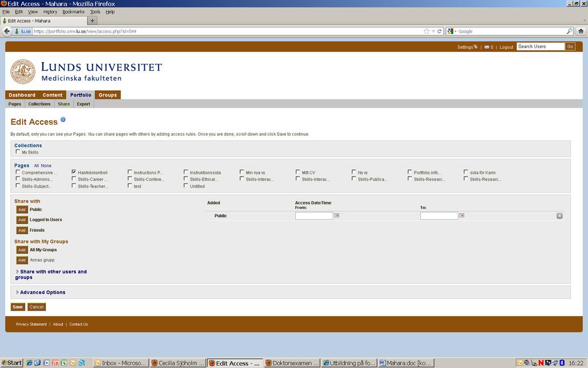Tick the Comprehensive page checkbox
The image size is (588, 368).
coord(18,172)
